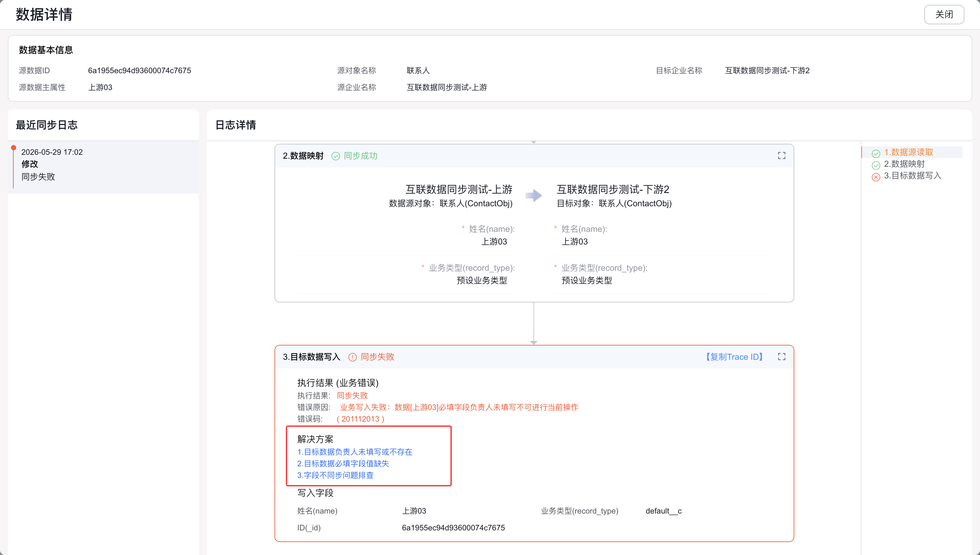Jump to 3.目标数据写入 step in outline
This screenshot has height=555, width=980.
click(913, 176)
